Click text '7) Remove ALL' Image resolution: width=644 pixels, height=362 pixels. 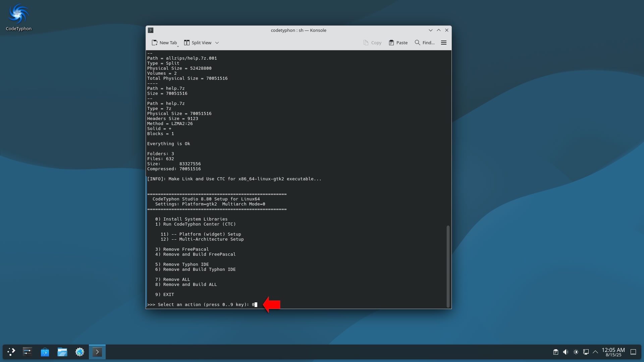(172, 280)
